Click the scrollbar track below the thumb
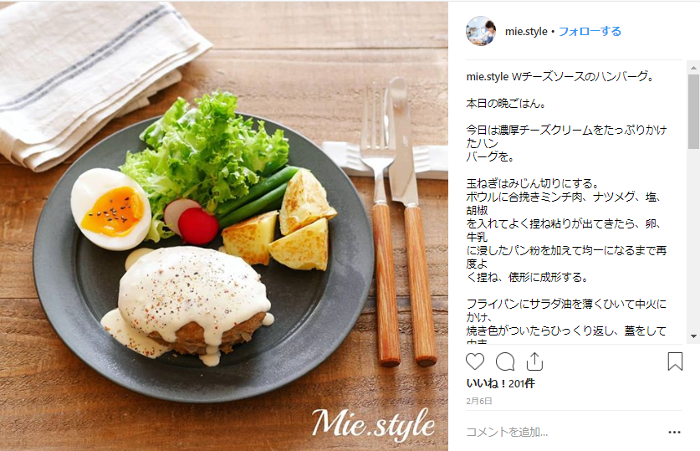The width and height of the screenshot is (700, 451). tap(693, 241)
